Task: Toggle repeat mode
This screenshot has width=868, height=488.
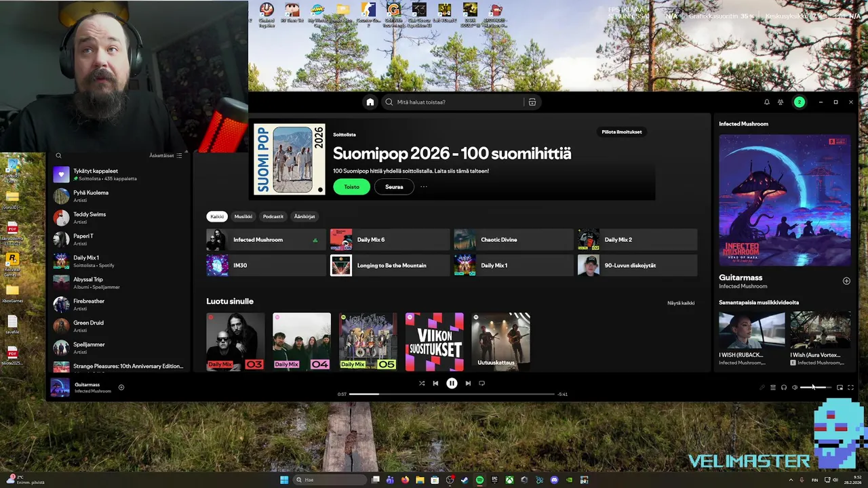Action: point(482,383)
